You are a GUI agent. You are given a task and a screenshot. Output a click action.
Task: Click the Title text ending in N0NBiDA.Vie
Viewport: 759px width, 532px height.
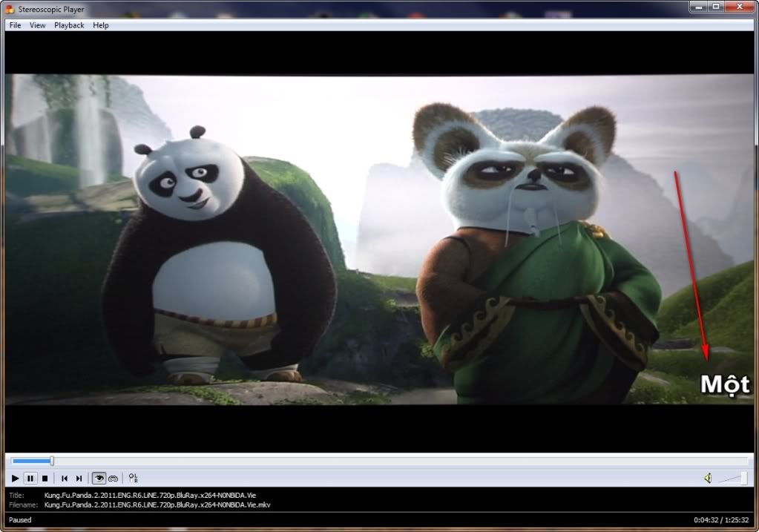coord(150,495)
